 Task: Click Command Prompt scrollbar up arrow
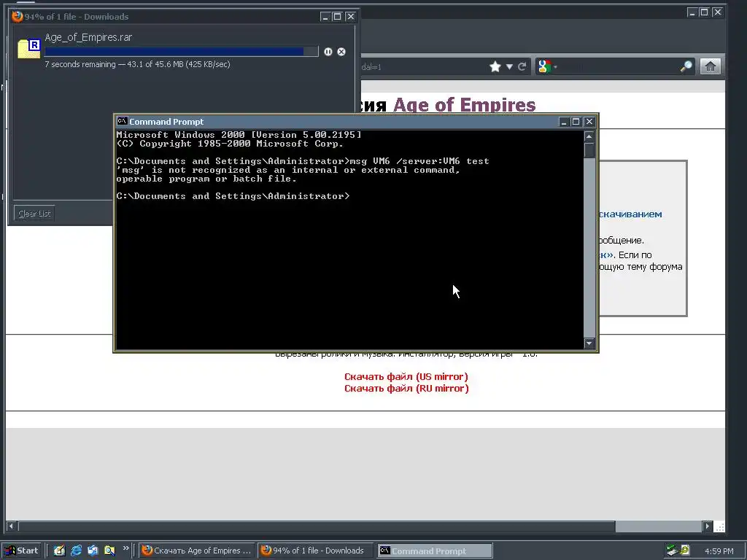[x=589, y=136]
